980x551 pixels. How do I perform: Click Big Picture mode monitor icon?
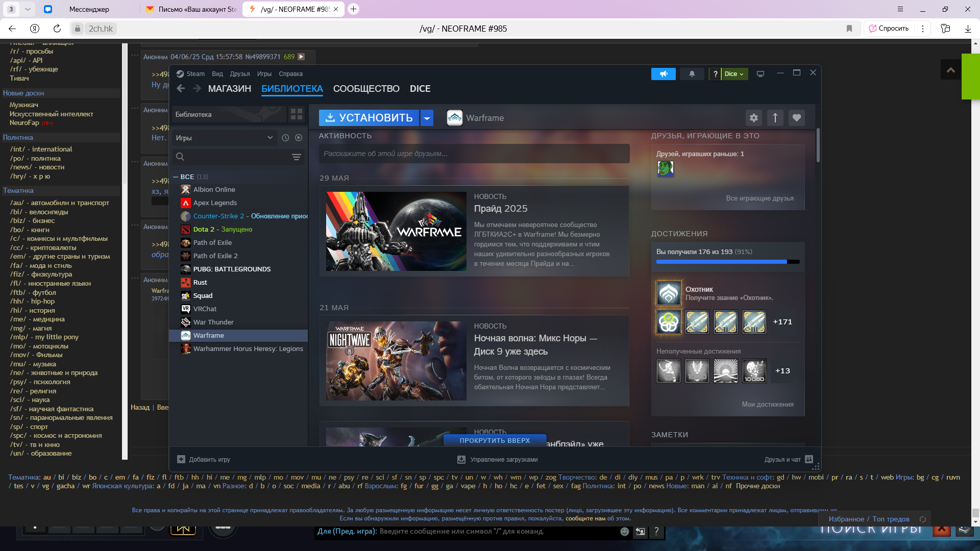tap(760, 74)
